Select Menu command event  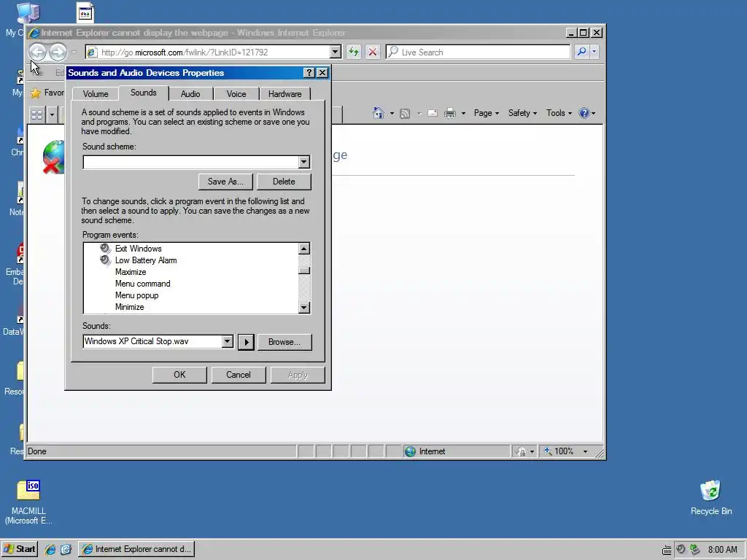click(142, 284)
